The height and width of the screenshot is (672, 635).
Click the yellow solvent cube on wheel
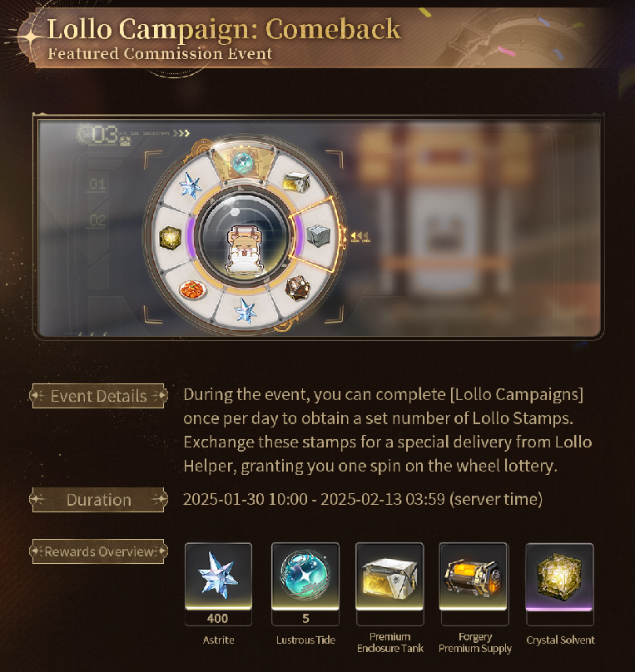(170, 237)
